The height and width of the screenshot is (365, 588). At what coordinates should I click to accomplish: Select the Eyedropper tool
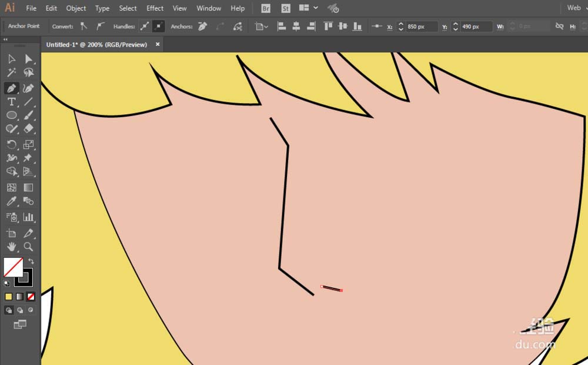click(12, 201)
